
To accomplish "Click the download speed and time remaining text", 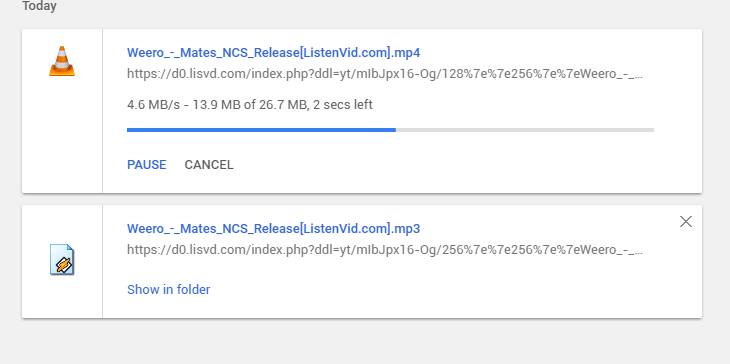I will click(x=250, y=105).
